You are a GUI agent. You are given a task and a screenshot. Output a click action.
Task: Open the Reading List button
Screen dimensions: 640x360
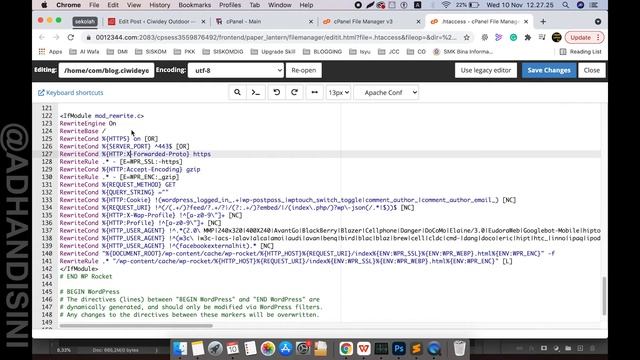pos(580,51)
